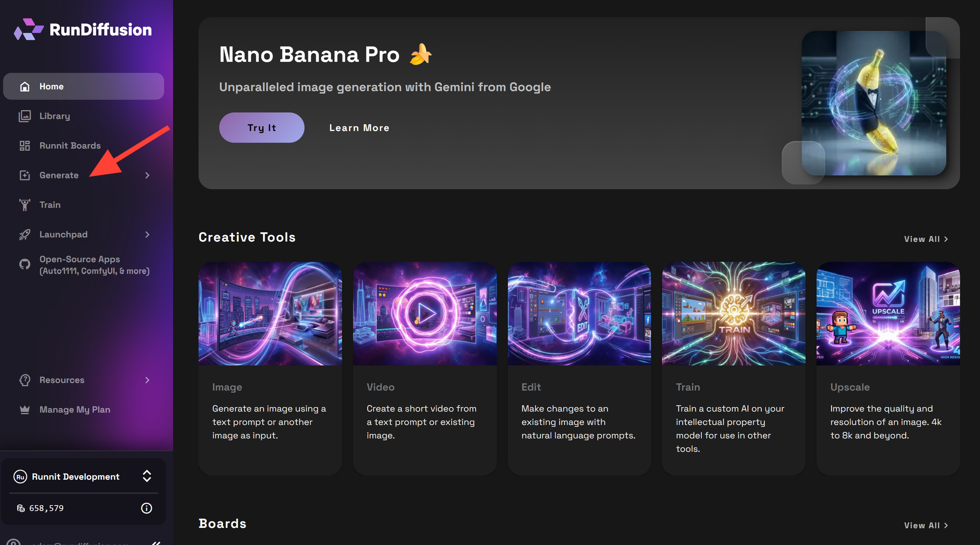Click the Home house icon

pyautogui.click(x=24, y=87)
